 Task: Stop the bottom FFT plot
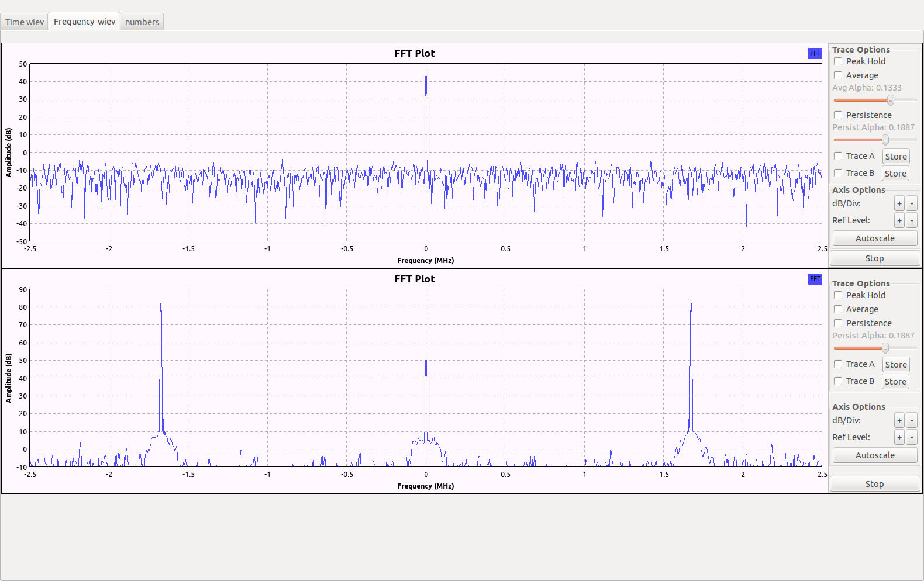click(874, 484)
